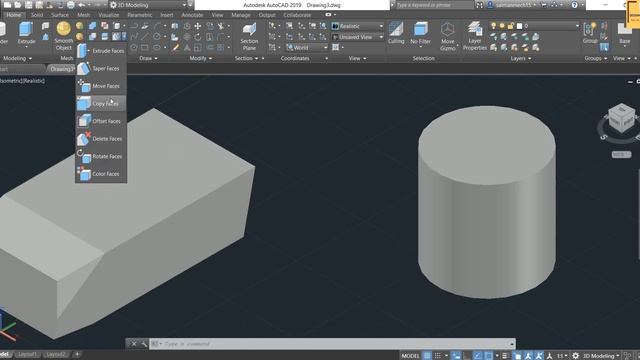
Task: Expand the Layers panel
Action: pos(521,58)
